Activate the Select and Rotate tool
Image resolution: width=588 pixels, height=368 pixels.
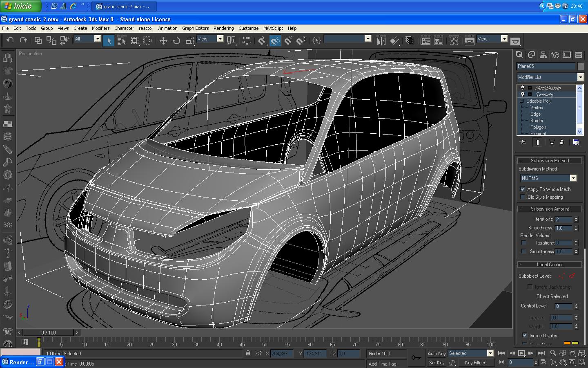click(x=176, y=40)
